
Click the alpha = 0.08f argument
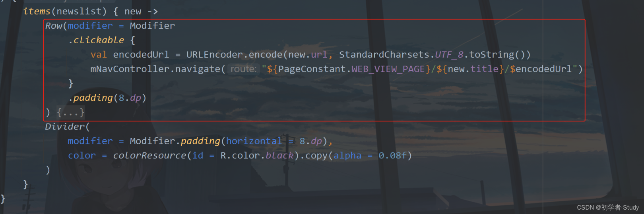[x=370, y=155]
